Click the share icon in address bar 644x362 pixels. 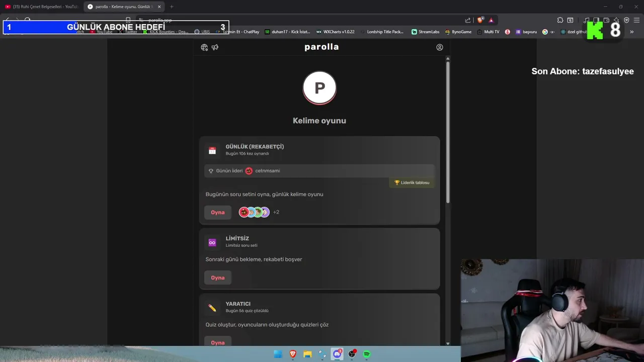click(468, 20)
